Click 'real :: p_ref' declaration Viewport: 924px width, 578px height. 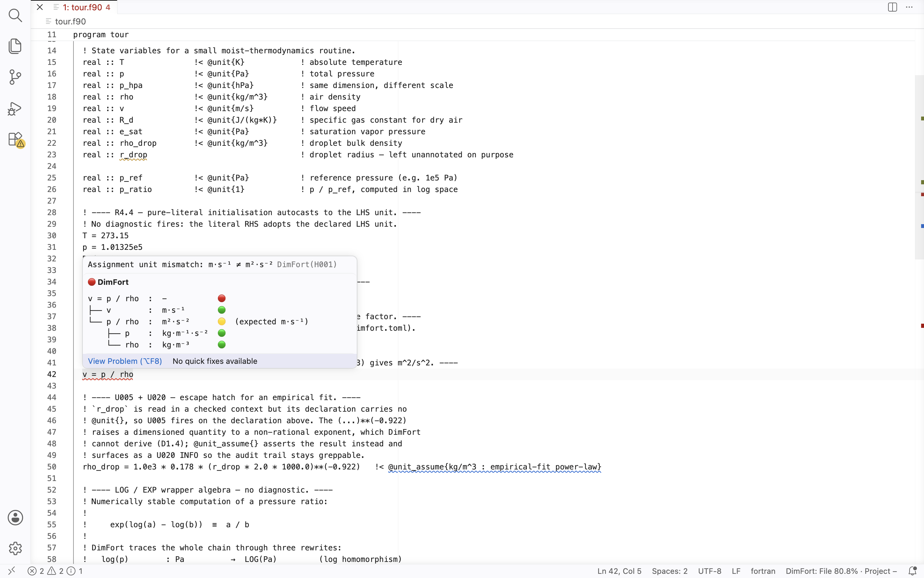pos(113,178)
